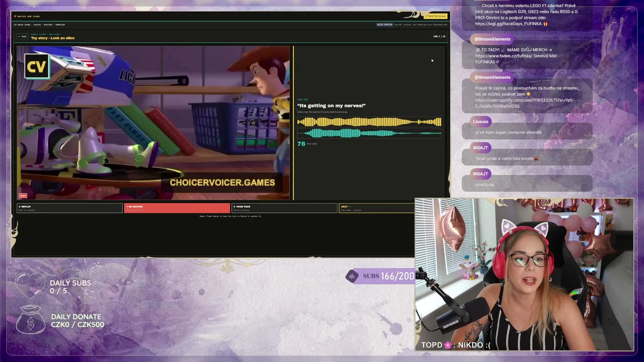
Task: Play back Your Take
Action: click(284, 208)
